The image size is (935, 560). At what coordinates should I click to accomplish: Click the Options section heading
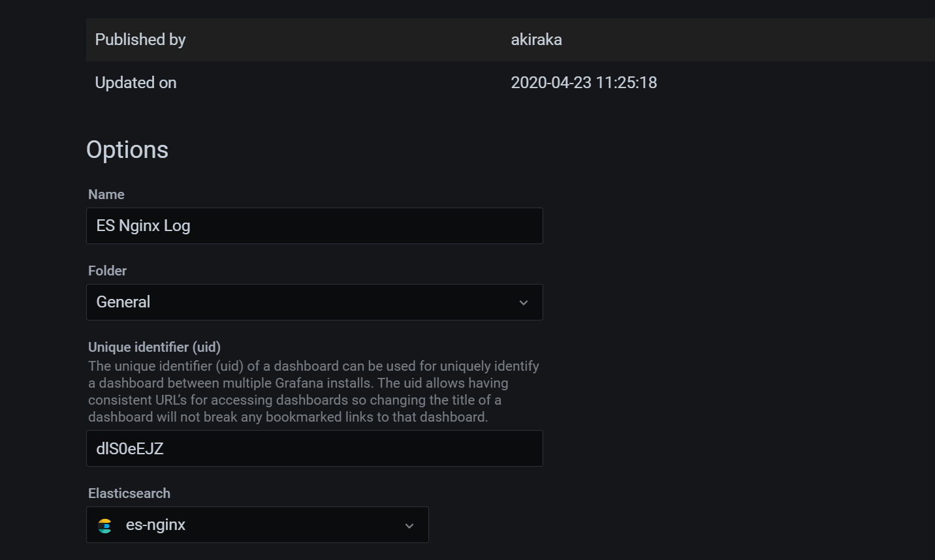point(127,150)
